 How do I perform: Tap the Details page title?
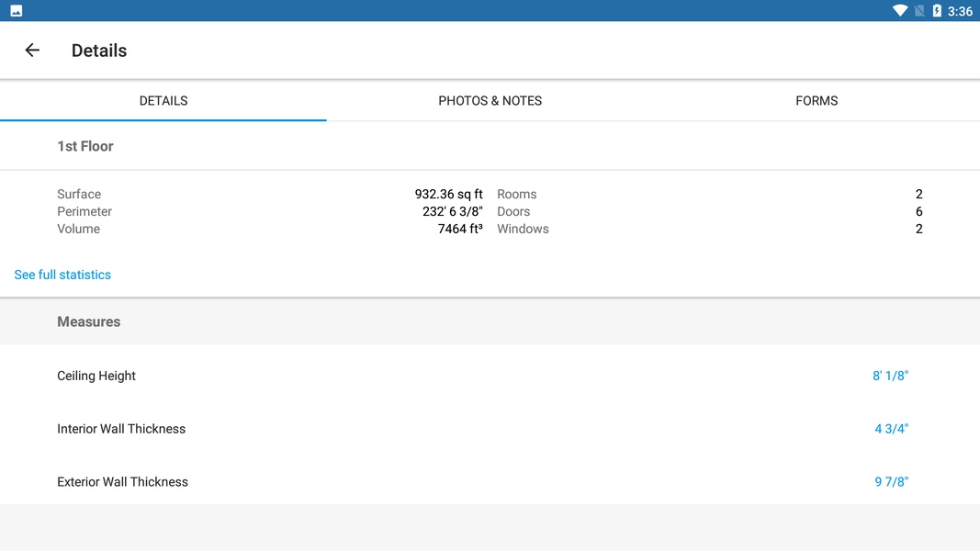click(x=99, y=51)
